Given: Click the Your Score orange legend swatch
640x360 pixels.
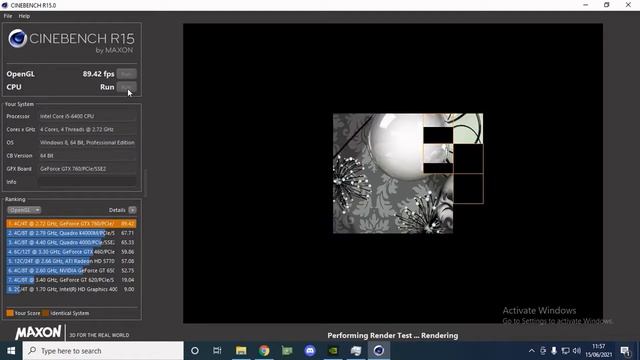Looking at the screenshot, I should pyautogui.click(x=10, y=313).
